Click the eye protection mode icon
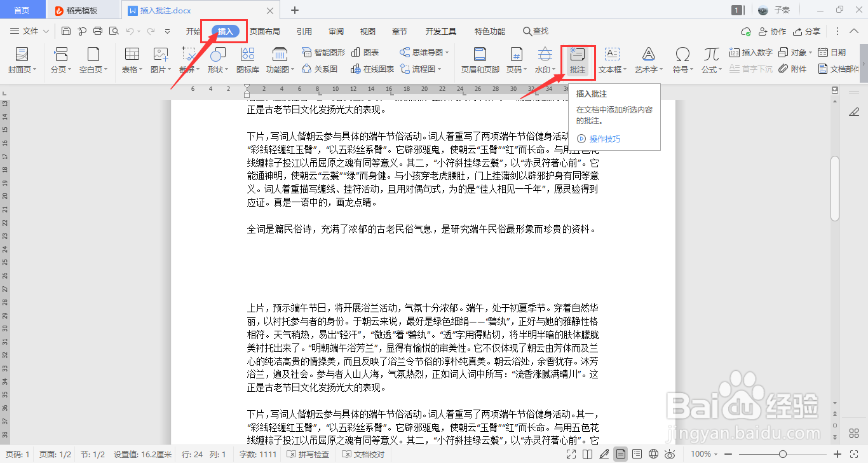The width and height of the screenshot is (868, 463). (x=670, y=454)
